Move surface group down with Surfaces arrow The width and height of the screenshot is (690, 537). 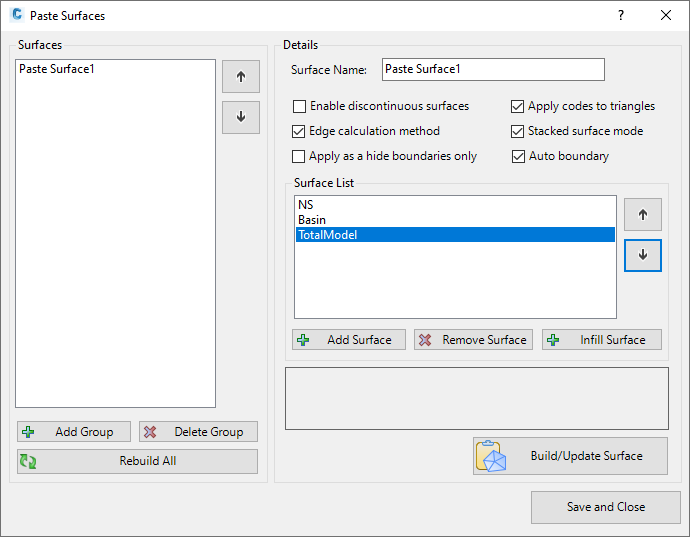[x=240, y=116]
